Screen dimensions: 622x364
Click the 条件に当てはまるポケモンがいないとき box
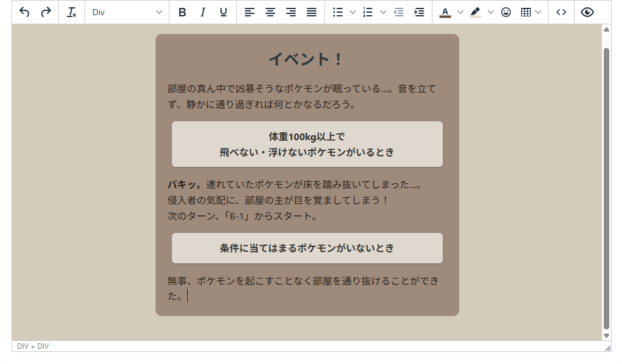tap(307, 248)
